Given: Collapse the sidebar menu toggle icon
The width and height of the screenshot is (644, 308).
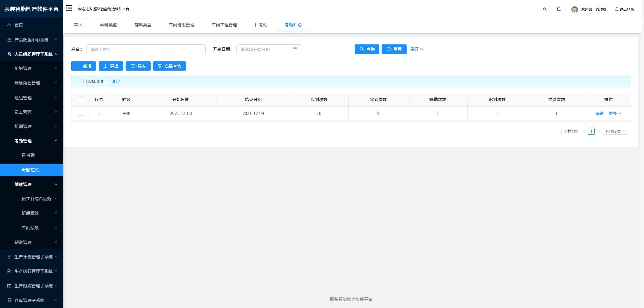Looking at the screenshot, I should click(x=69, y=8).
